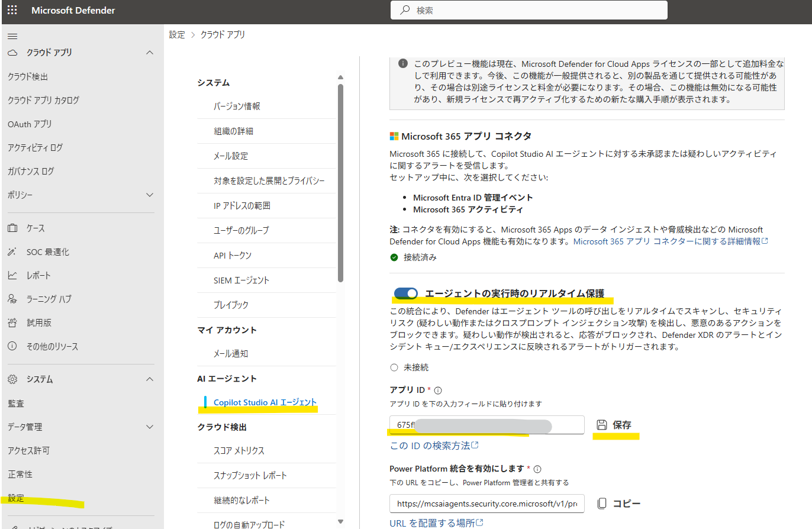Viewport: 812px width, 529px height.
Task: Select プレイブック settings item
Action: point(231,305)
